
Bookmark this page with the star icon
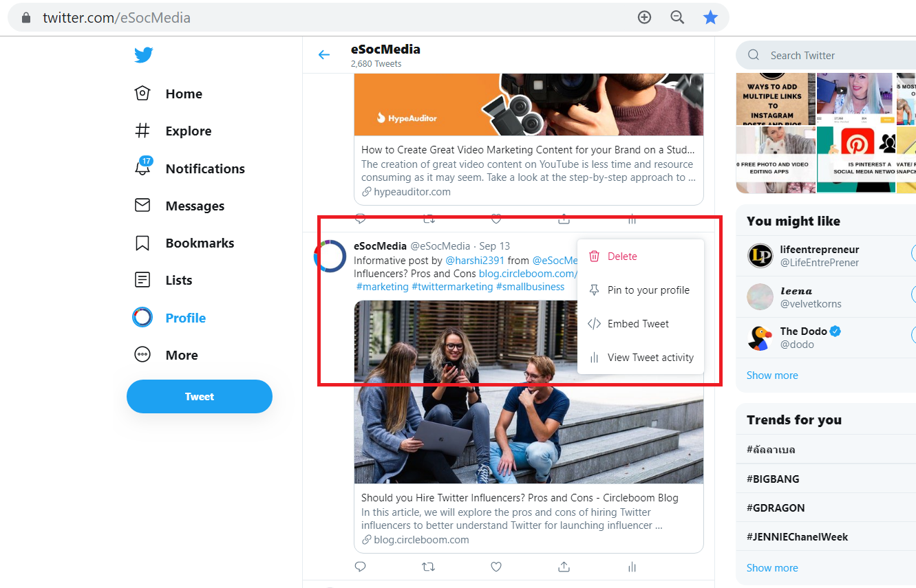[710, 18]
